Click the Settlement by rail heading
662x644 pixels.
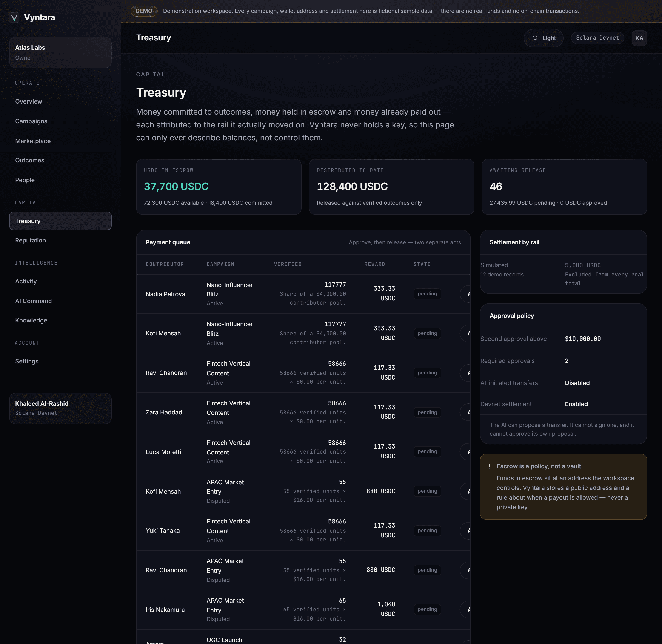[514, 242]
